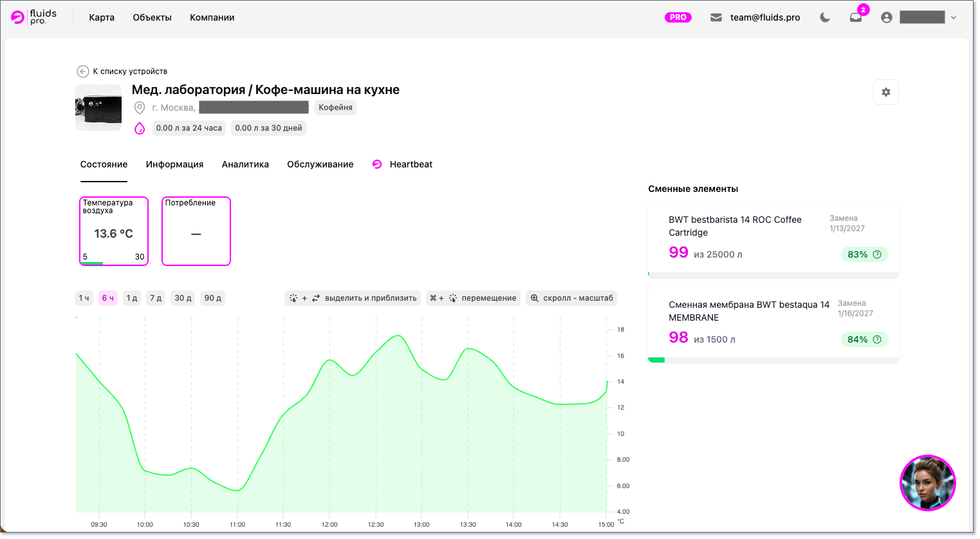Click перемещение hint chip
The width and height of the screenshot is (980, 539).
point(473,298)
